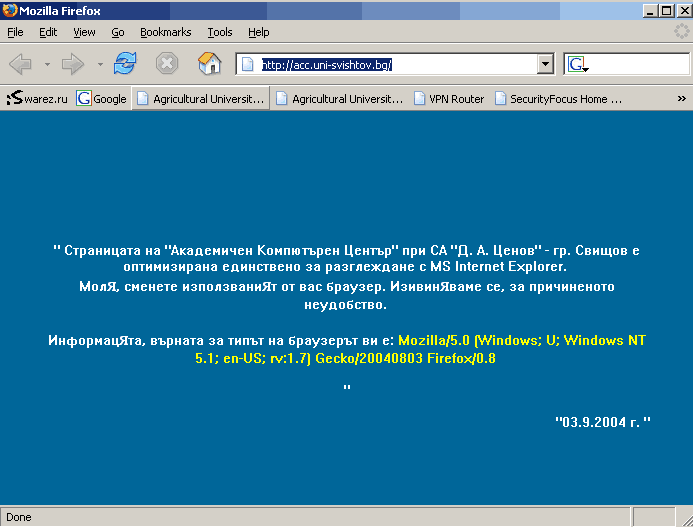Open the Edit menu
Screen dimensions: 693x527
coord(48,32)
